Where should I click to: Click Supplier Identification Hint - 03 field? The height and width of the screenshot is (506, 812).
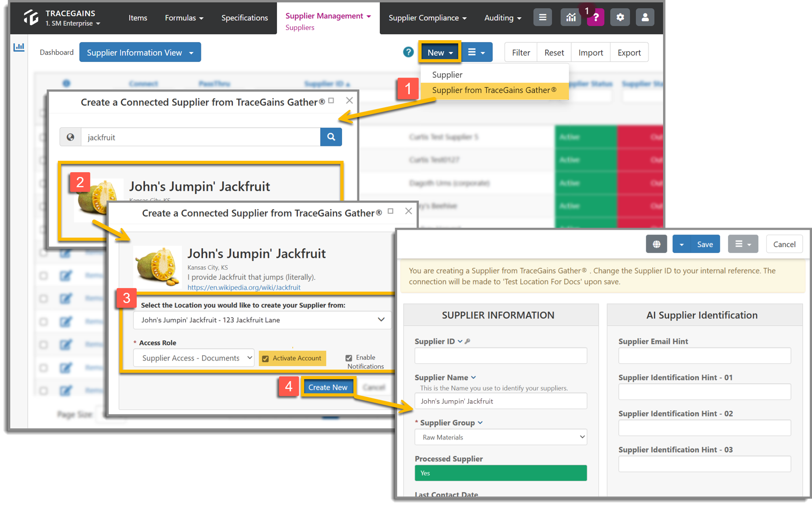pyautogui.click(x=705, y=464)
